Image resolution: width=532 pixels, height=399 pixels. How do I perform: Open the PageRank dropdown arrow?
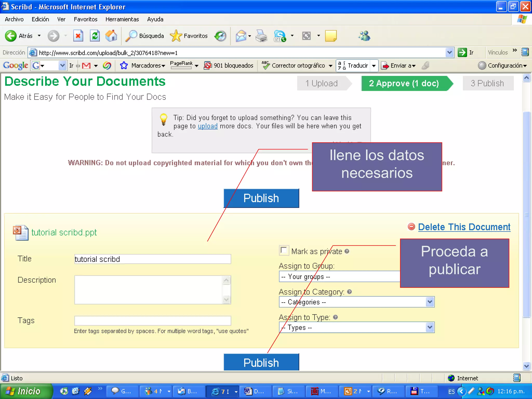point(197,66)
